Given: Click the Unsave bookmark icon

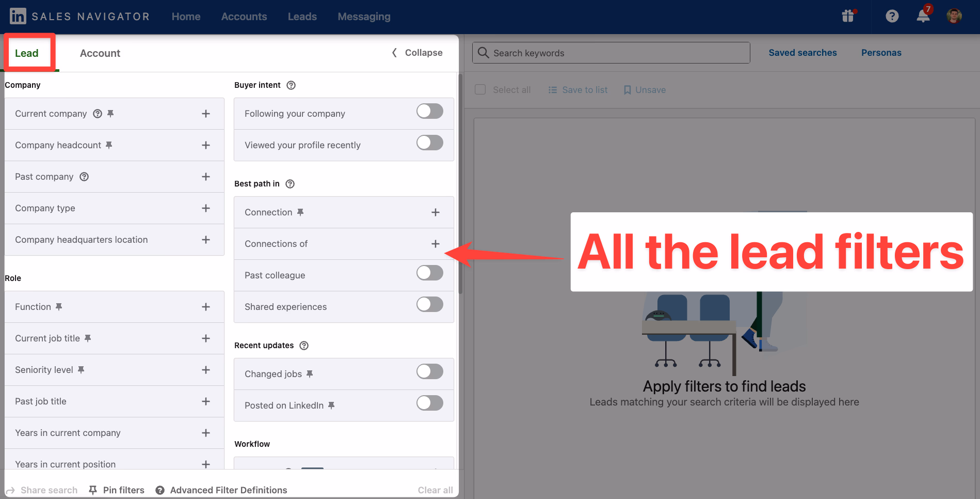Looking at the screenshot, I should [x=628, y=90].
